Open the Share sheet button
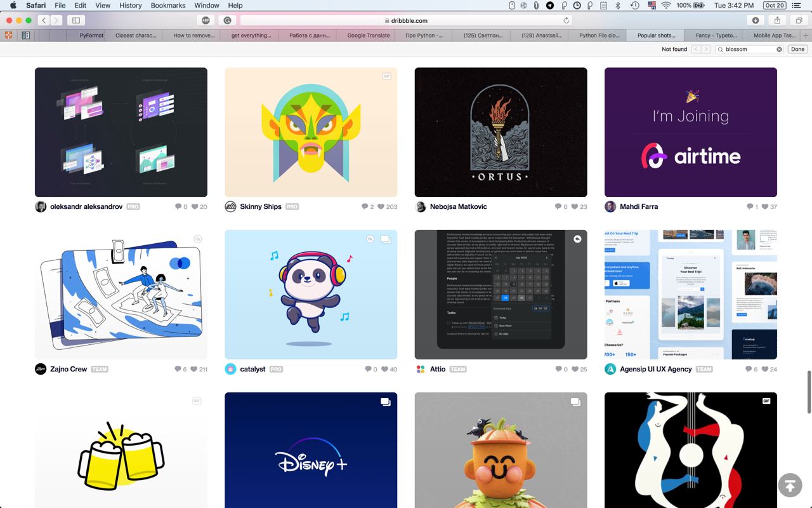812x508 pixels. [x=777, y=20]
